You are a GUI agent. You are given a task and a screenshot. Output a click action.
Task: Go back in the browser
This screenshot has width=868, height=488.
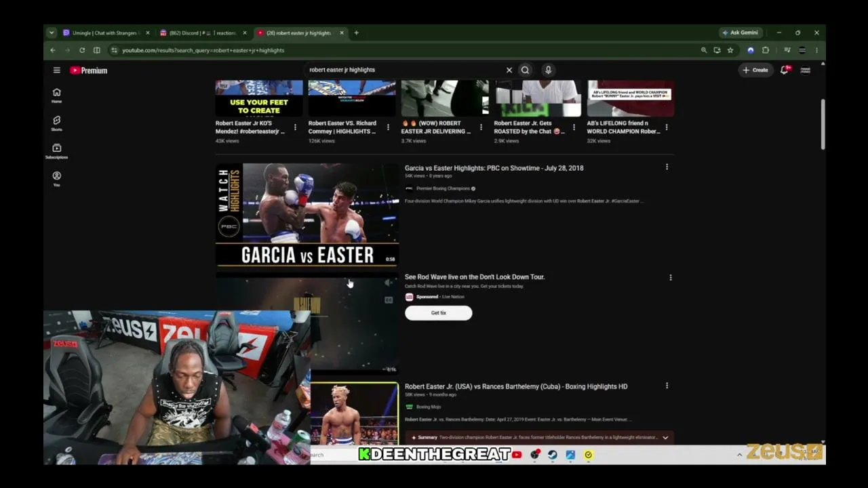(x=53, y=50)
